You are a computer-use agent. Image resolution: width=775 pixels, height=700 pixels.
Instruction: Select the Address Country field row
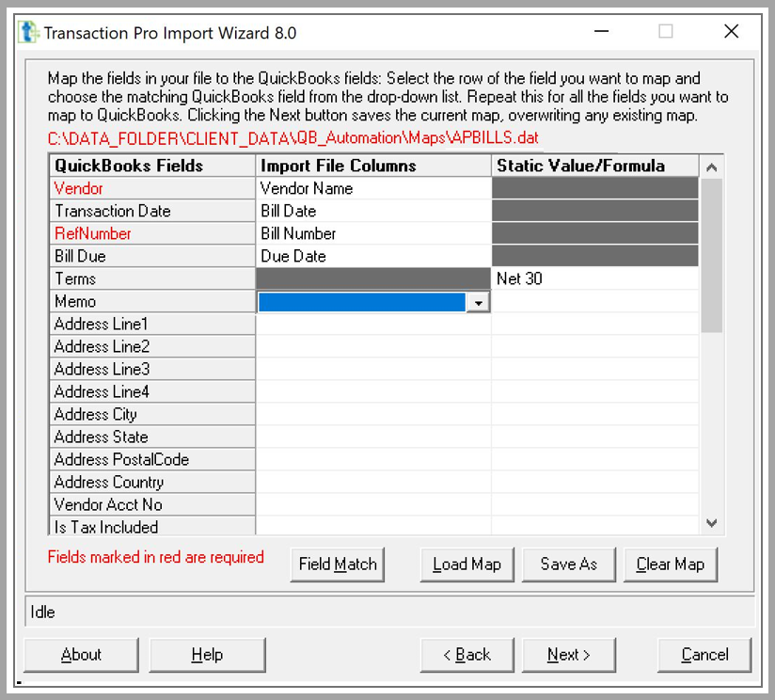pos(152,482)
